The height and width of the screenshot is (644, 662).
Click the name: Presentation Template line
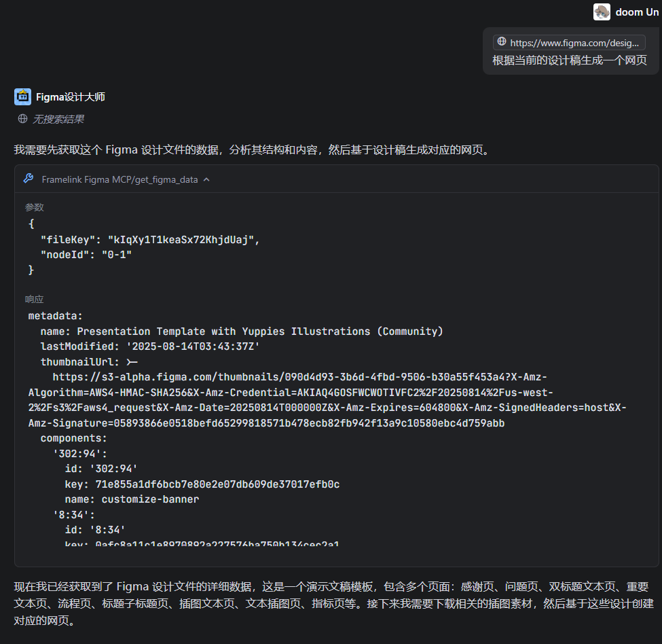(x=242, y=332)
